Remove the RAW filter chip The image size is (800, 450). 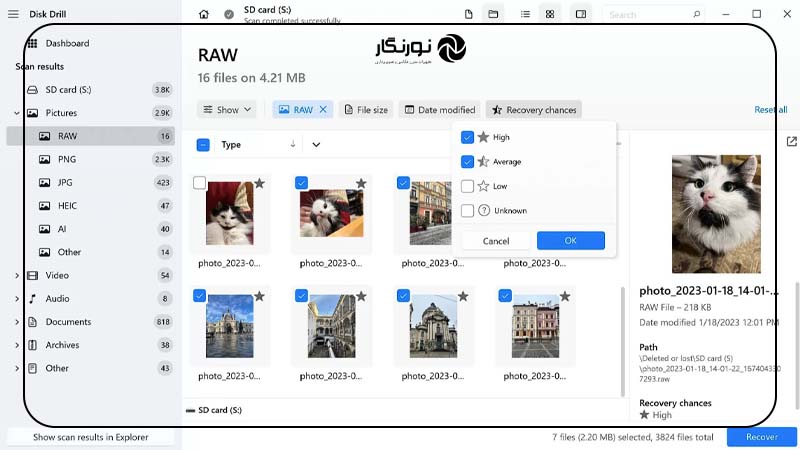(323, 109)
